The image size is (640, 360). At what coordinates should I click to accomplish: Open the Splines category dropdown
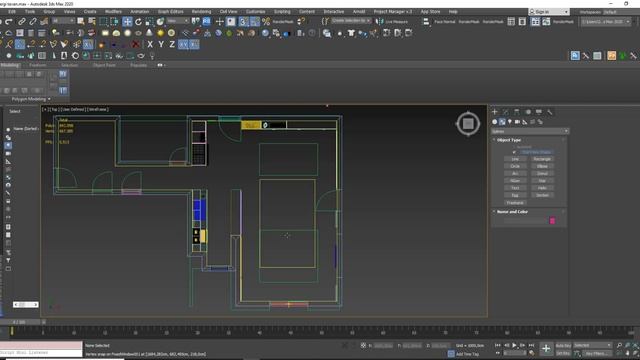pos(530,131)
